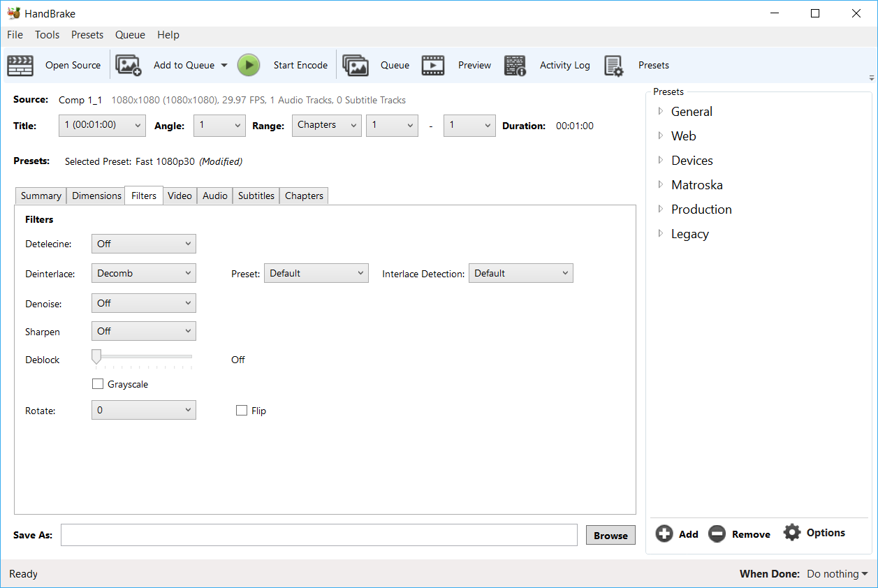Expand the Matroska presets category
878x588 pixels.
[x=661, y=184]
